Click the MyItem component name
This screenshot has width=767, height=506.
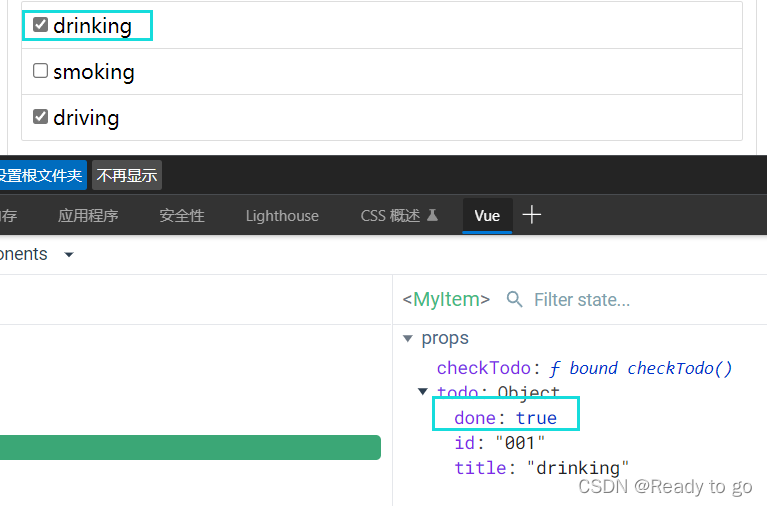coord(446,299)
